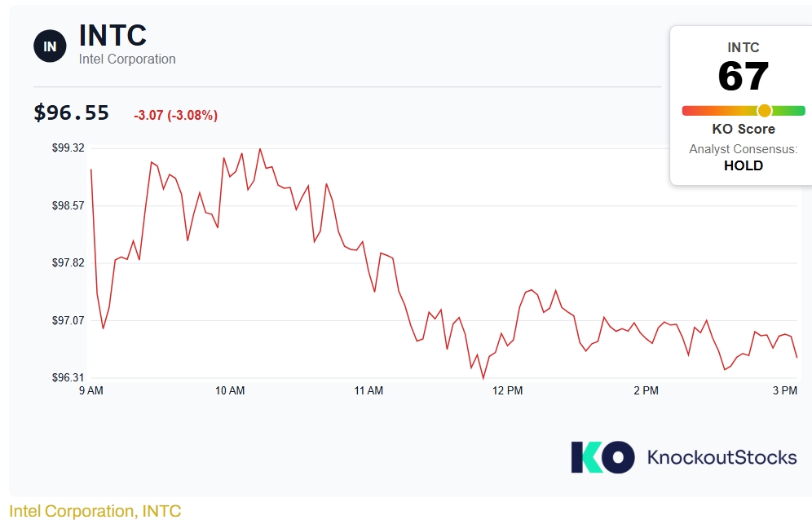Viewport: 812px width, 524px height.
Task: Click the HOLD consensus rating
Action: [744, 165]
